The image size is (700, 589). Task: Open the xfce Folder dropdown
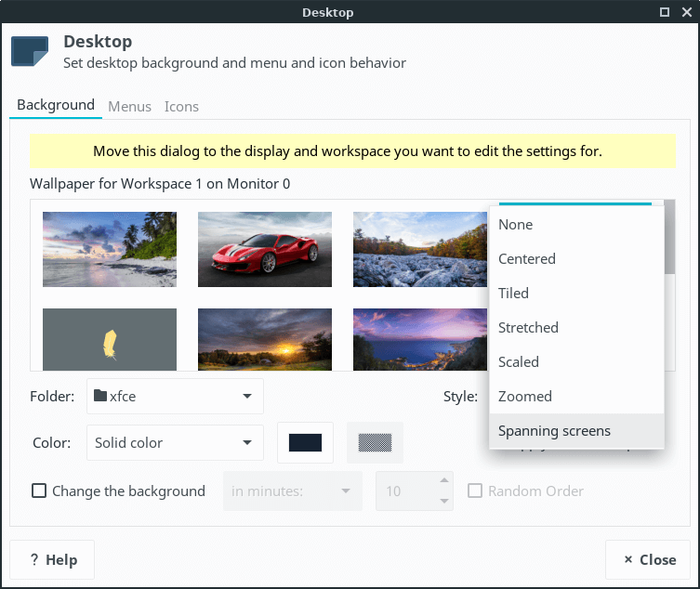175,397
